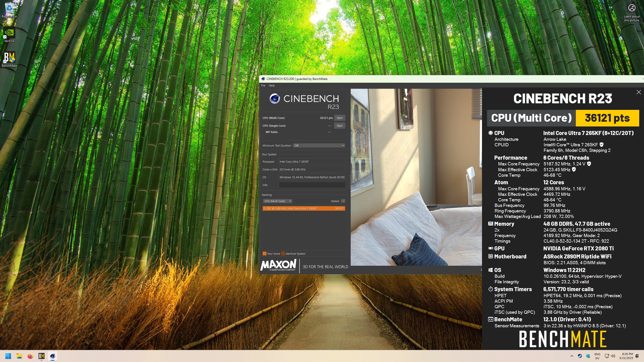Click the Motherboard icon
The width and height of the screenshot is (644, 362).
coord(491,256)
